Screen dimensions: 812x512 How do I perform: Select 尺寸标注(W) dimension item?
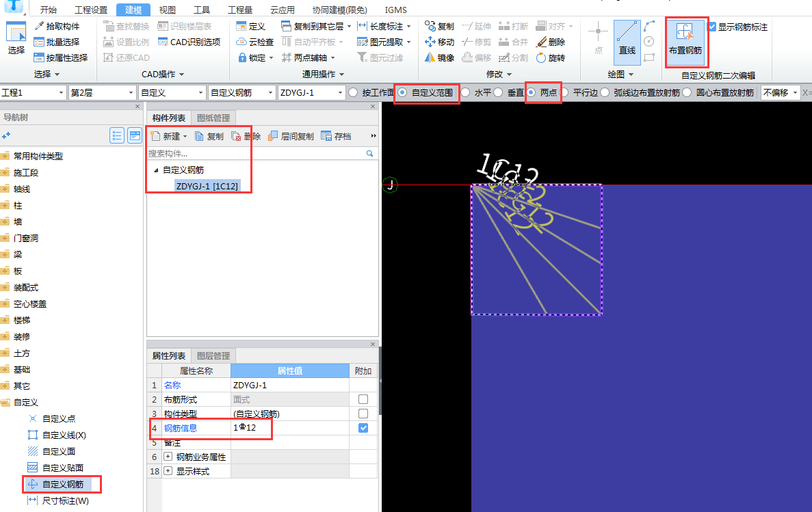pyautogui.click(x=58, y=500)
